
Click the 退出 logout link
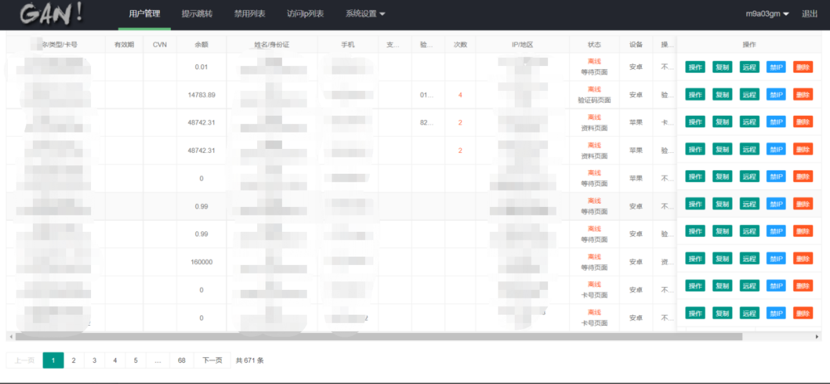tap(809, 14)
